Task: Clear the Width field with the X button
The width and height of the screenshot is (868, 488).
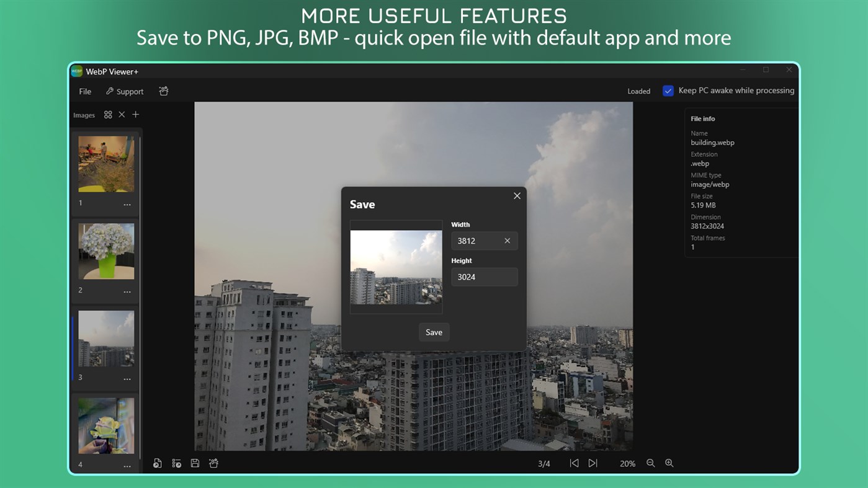Action: pos(507,241)
